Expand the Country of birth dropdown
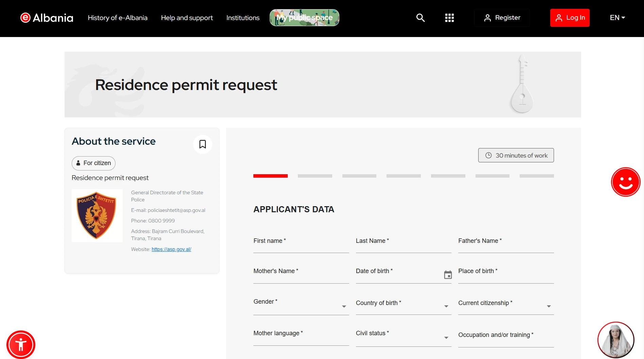644x359 pixels. [x=404, y=306]
